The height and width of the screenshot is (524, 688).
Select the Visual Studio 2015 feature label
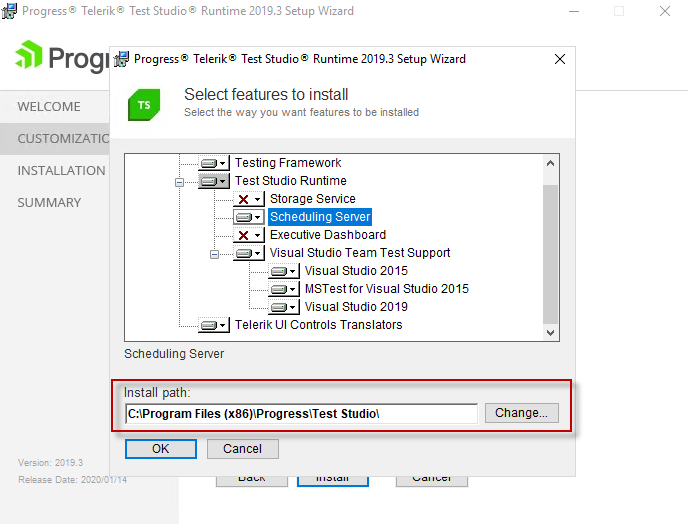[x=356, y=271]
